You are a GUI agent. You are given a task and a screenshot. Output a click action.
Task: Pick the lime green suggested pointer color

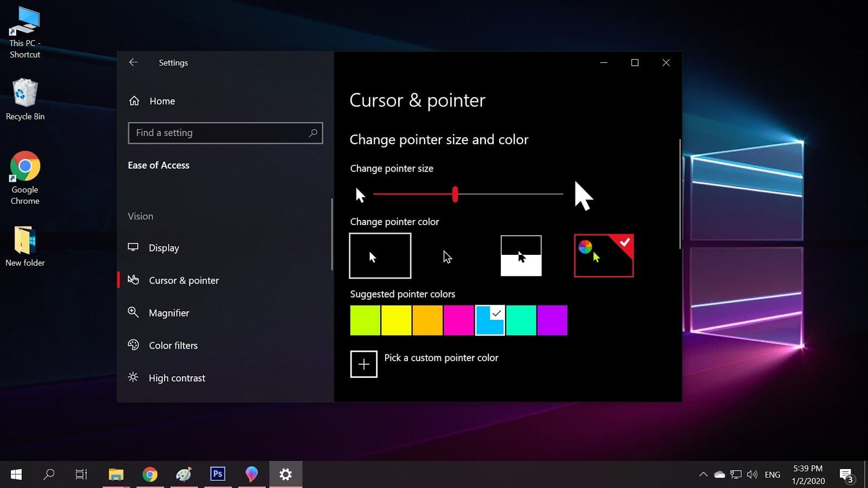pos(365,320)
